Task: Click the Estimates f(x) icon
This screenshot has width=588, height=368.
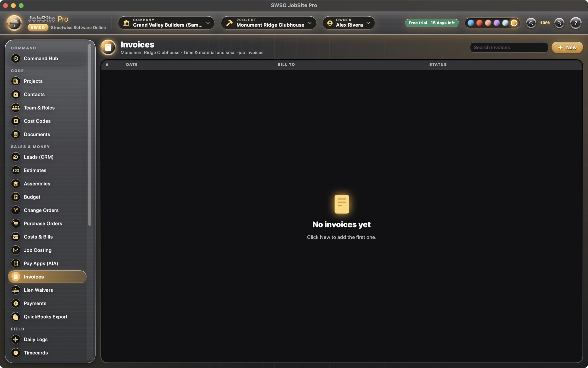Action: [16, 170]
